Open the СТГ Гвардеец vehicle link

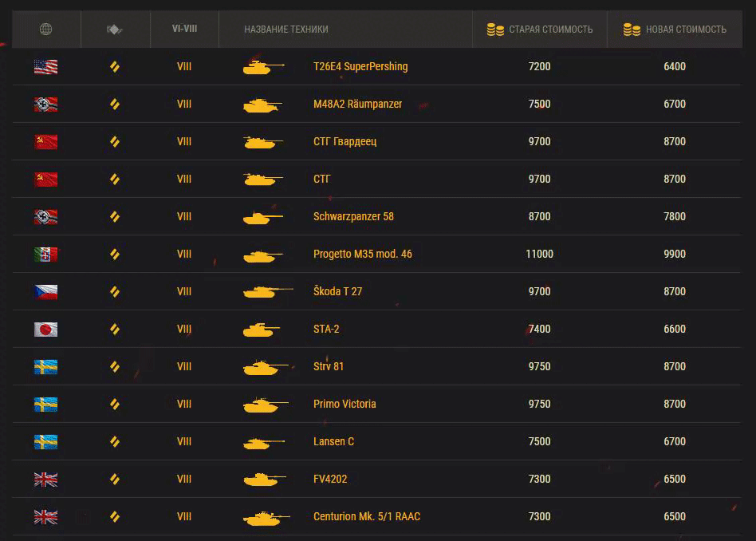345,142
